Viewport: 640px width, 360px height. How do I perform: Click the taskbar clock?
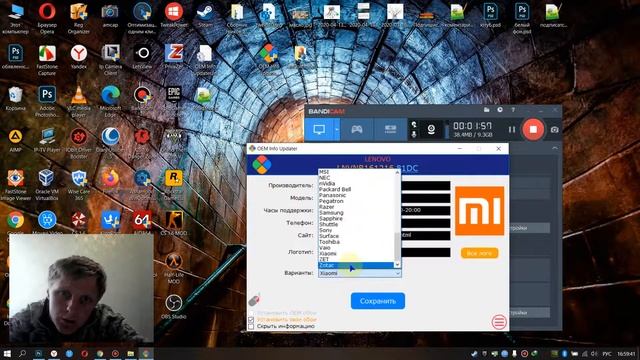pos(626,353)
